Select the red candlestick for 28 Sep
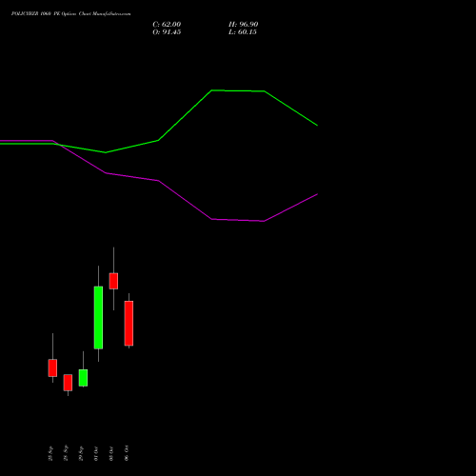This screenshot has width=476, height=476. (x=68, y=383)
